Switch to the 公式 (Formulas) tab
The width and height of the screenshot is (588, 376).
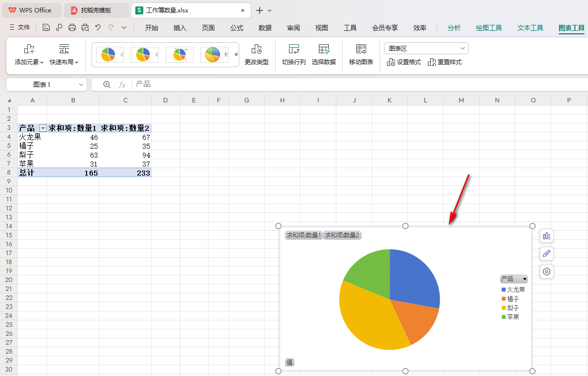pyautogui.click(x=237, y=28)
